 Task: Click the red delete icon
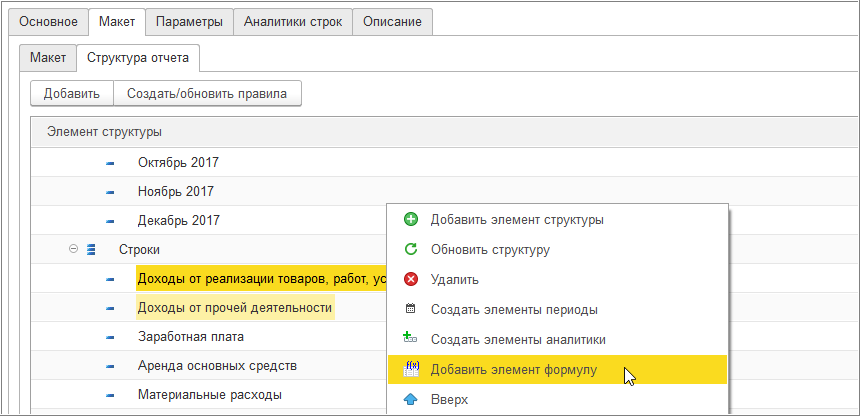410,280
